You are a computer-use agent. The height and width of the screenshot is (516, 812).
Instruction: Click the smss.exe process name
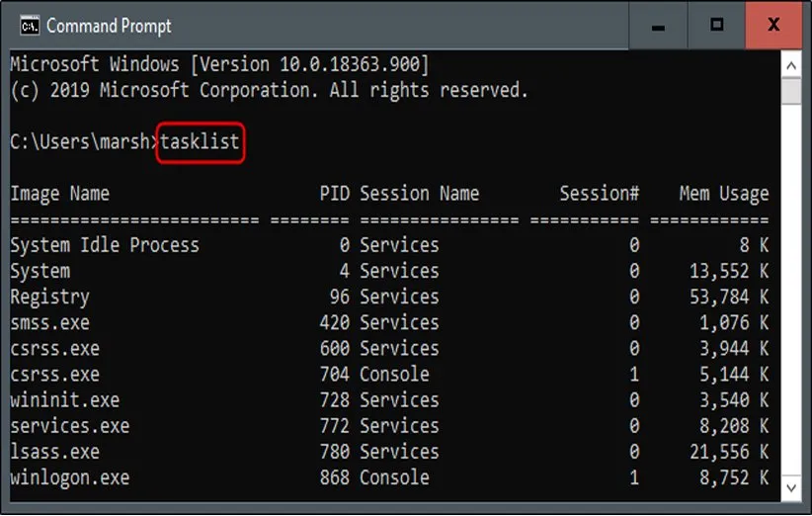point(49,322)
